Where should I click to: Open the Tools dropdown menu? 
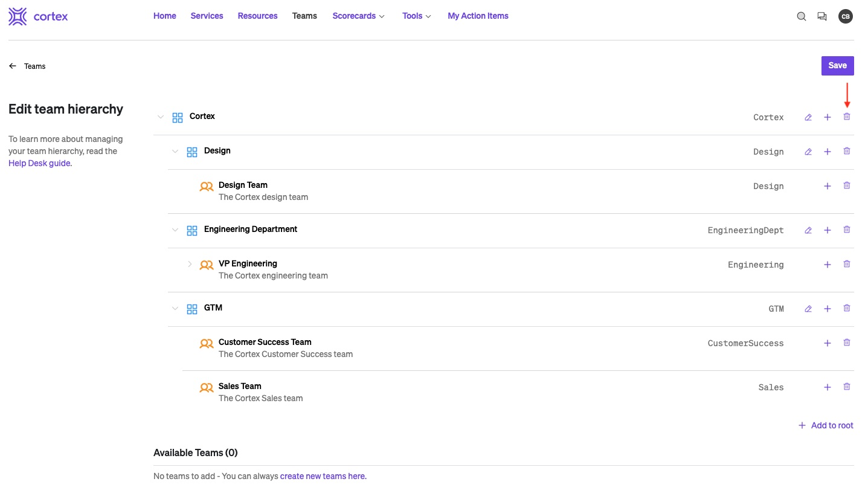(417, 16)
